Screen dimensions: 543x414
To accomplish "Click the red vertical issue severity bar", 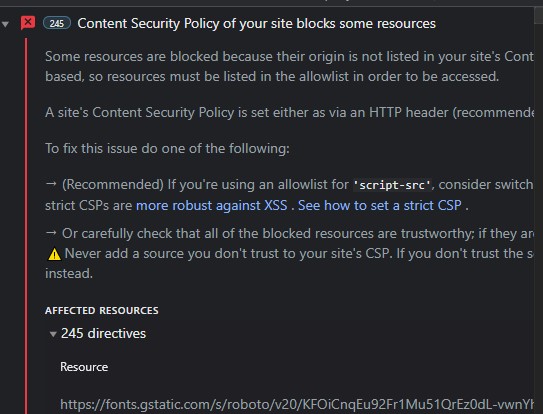I will click(x=26, y=226).
